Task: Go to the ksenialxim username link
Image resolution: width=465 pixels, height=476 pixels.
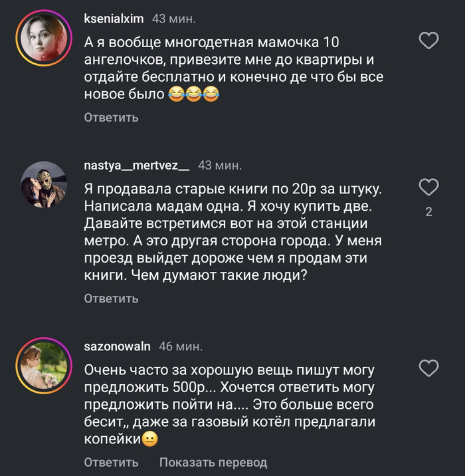Action: click(x=114, y=19)
